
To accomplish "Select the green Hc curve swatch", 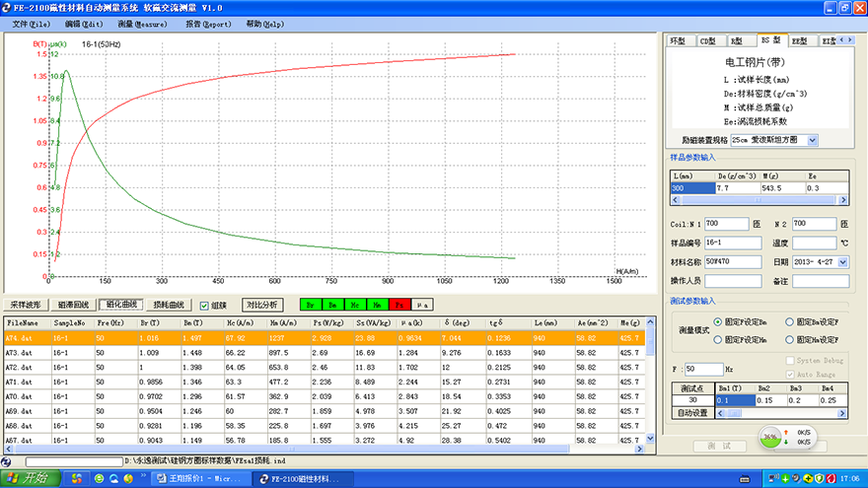I will pyautogui.click(x=355, y=305).
